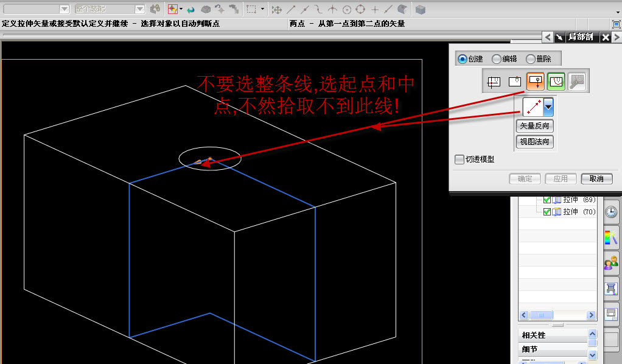Open the vector method dropdown arrow
The width and height of the screenshot is (622, 364).
[548, 107]
